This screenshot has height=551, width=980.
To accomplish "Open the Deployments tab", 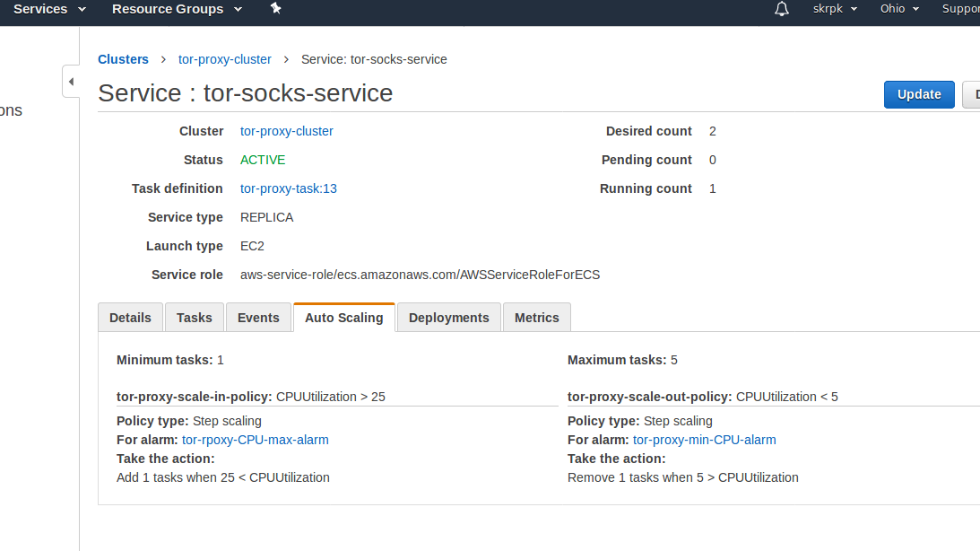I will [448, 318].
